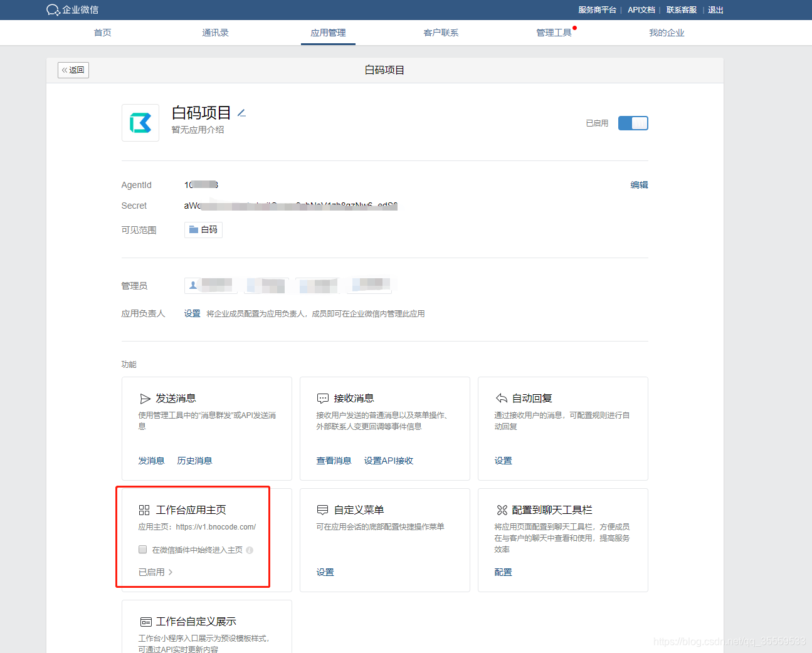Click the 编辑 link beside AgentId

point(640,185)
